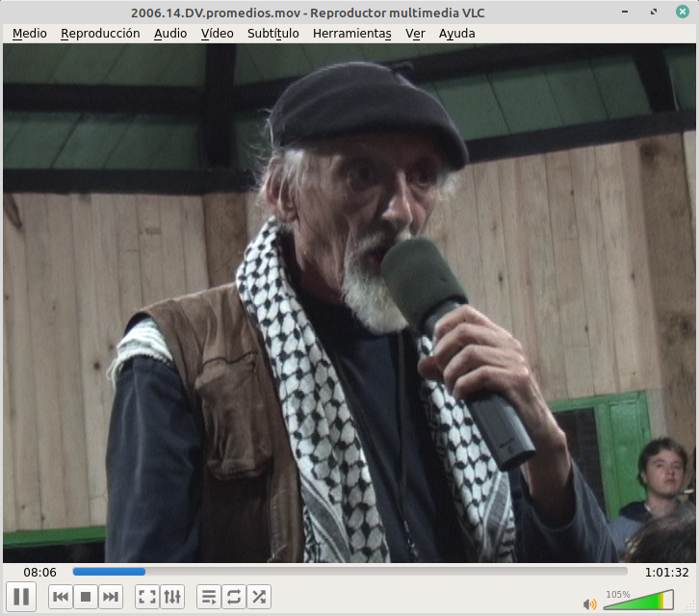Open the Reproducción menu

click(x=100, y=33)
